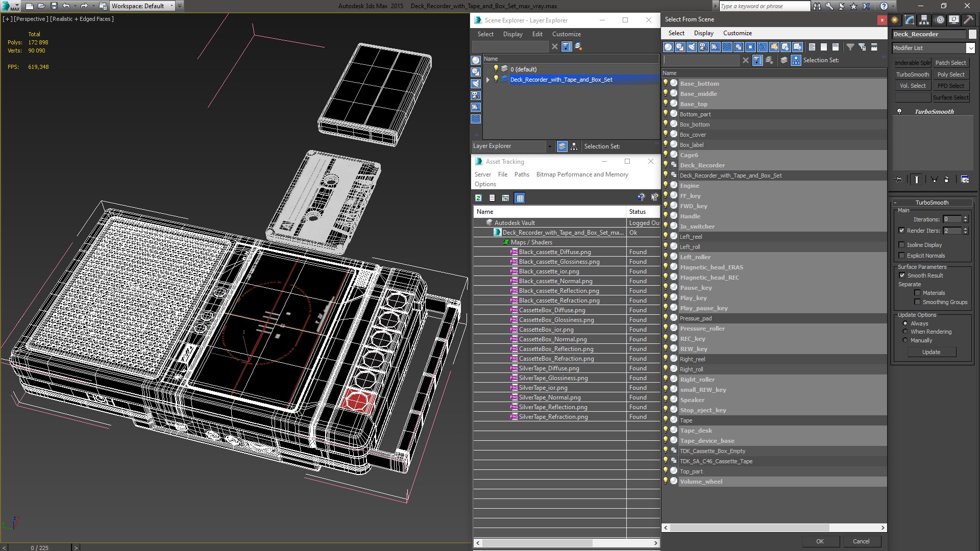980x551 pixels.
Task: Uncheck the Smooth Result checkbox
Action: 902,275
